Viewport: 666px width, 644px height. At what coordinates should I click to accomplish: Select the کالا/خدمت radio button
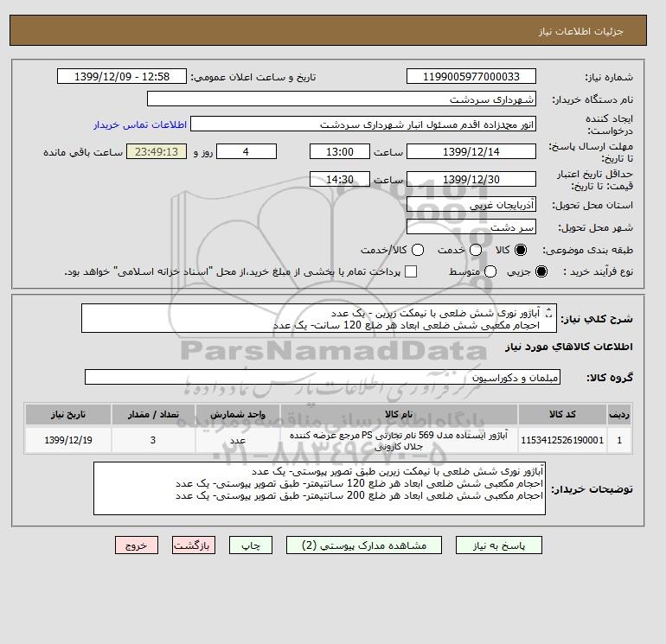point(418,250)
